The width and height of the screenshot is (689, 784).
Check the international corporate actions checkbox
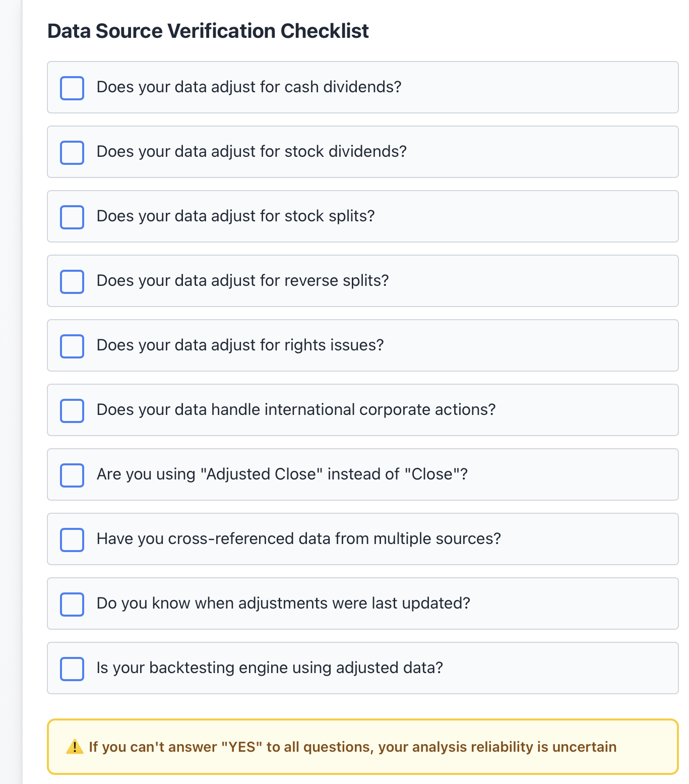pos(72,411)
